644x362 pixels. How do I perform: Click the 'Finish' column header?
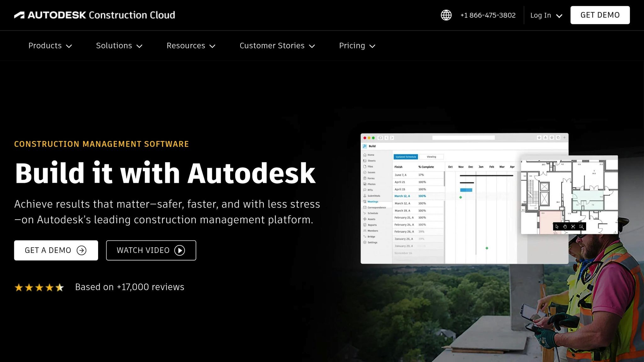coord(398,167)
